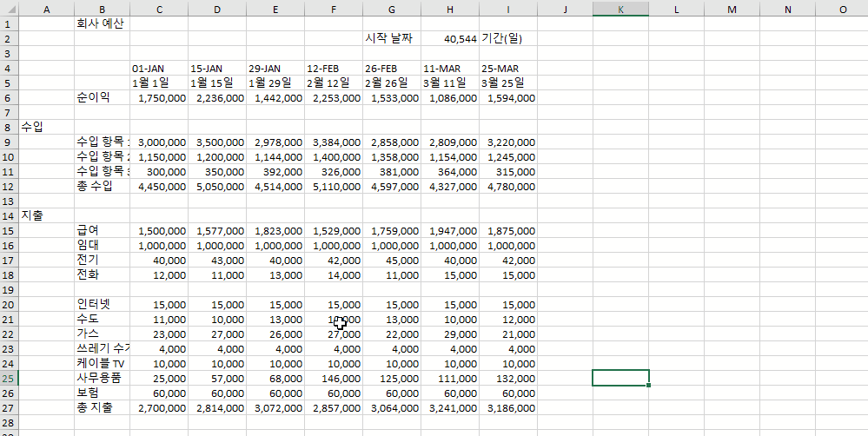The image size is (868, 436).
Task: Select the 01-JAN date header cell
Action: point(159,69)
